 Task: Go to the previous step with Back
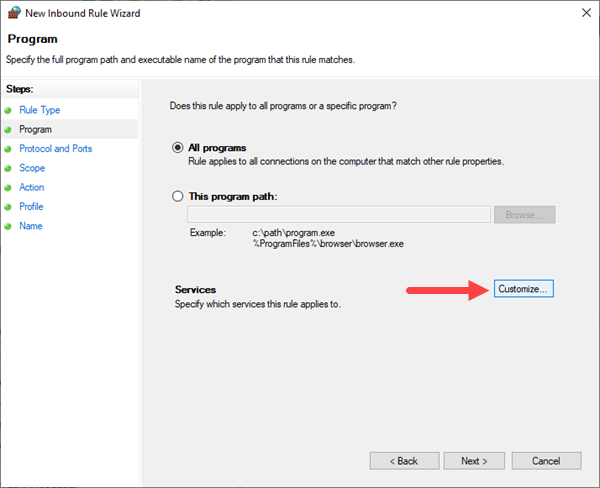pos(404,461)
